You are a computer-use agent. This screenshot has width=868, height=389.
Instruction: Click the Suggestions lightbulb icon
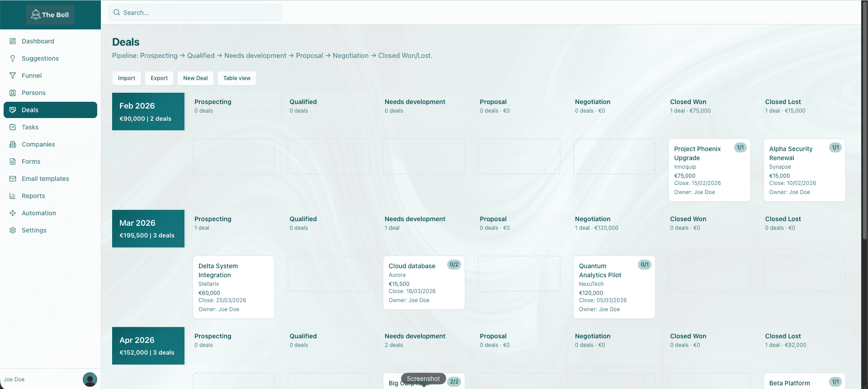[13, 58]
